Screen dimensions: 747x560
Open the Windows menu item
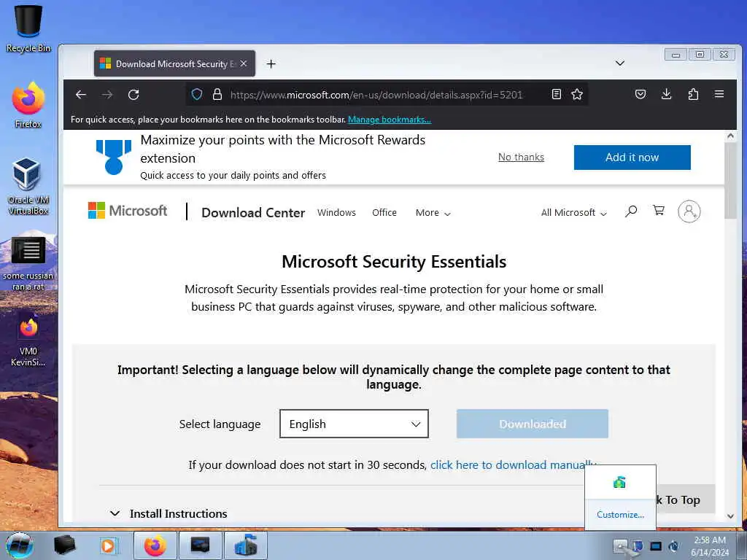click(336, 213)
